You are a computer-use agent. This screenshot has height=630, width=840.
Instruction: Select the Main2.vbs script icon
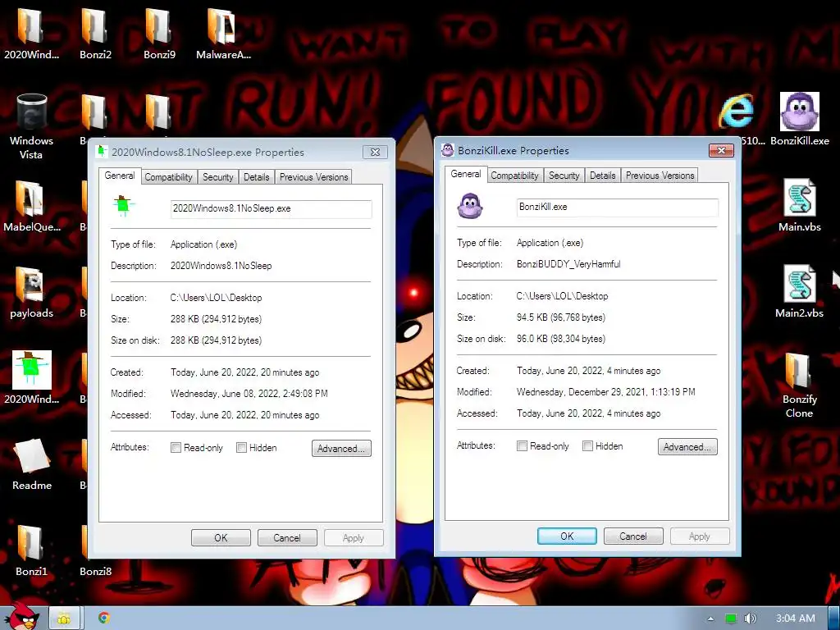[x=799, y=292]
